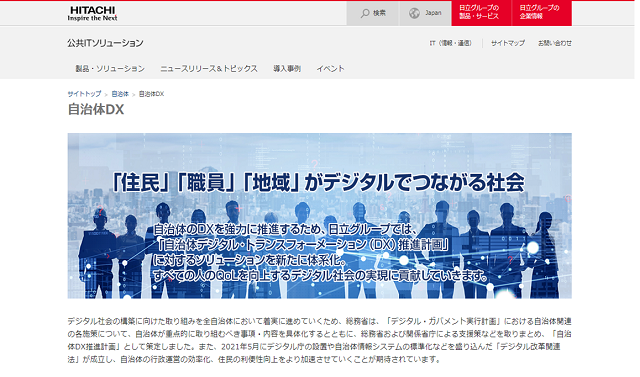Click the 自治体DX page heading
The height and width of the screenshot is (377, 640).
click(96, 109)
